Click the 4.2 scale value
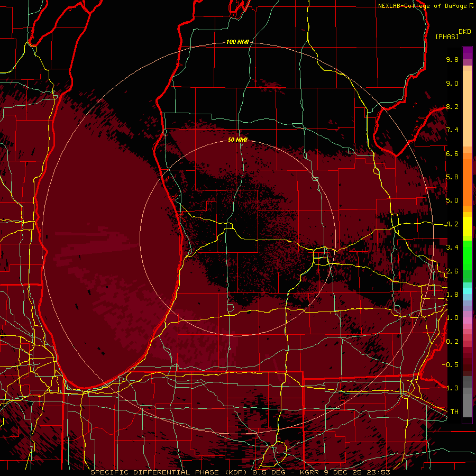 click(x=452, y=224)
